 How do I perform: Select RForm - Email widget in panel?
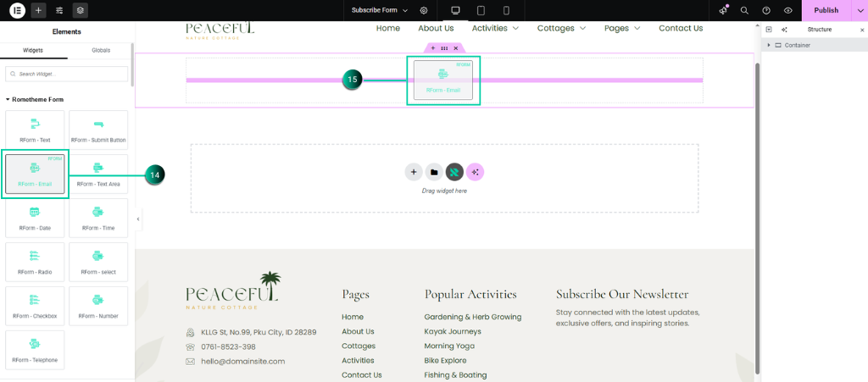(35, 174)
